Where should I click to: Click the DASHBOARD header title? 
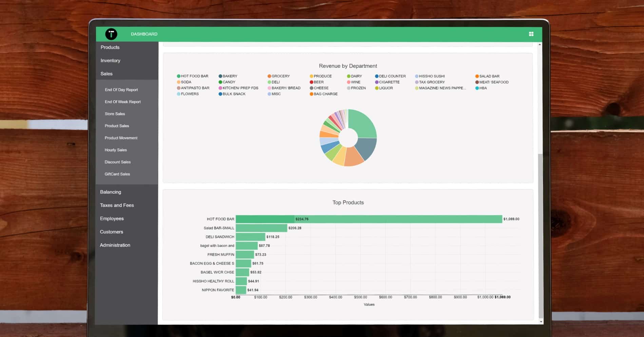tap(144, 34)
